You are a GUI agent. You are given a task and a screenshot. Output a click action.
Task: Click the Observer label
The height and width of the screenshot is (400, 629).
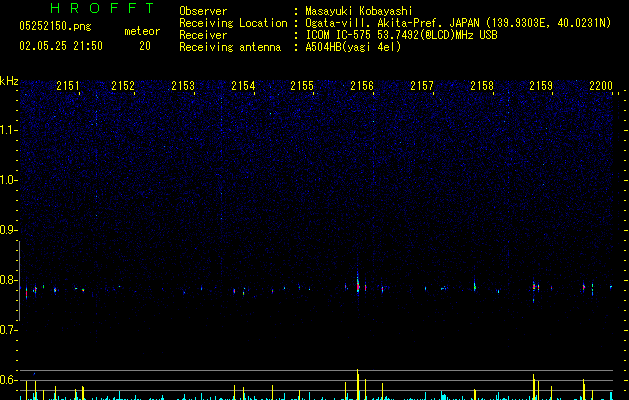click(x=203, y=11)
